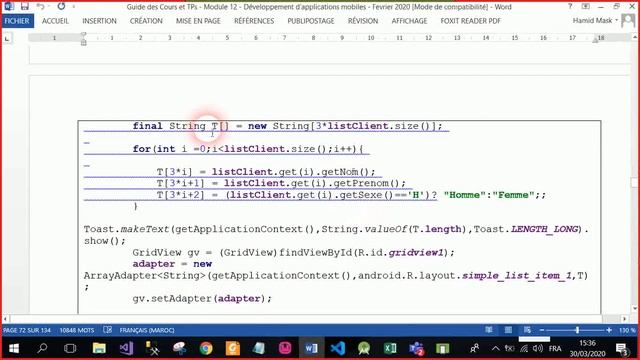Open the volume control in system tray
Viewport: 640px width, 360px height.
[x=538, y=348]
